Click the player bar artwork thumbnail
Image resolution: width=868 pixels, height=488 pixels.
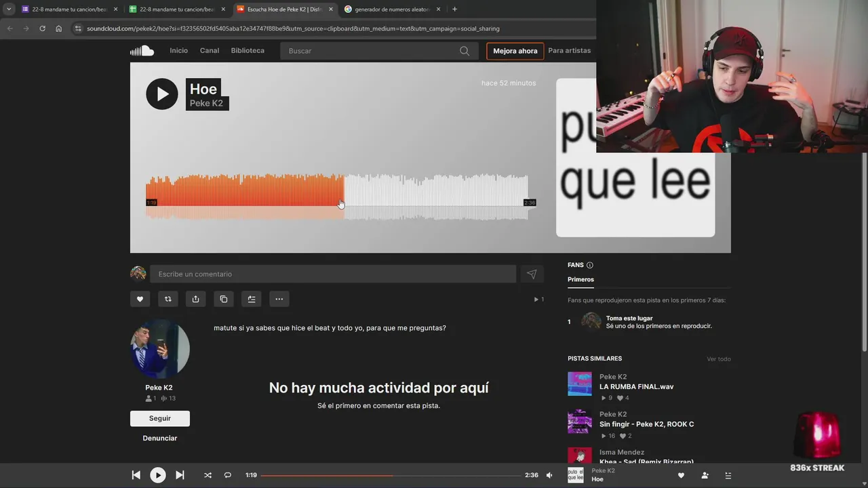(x=576, y=475)
